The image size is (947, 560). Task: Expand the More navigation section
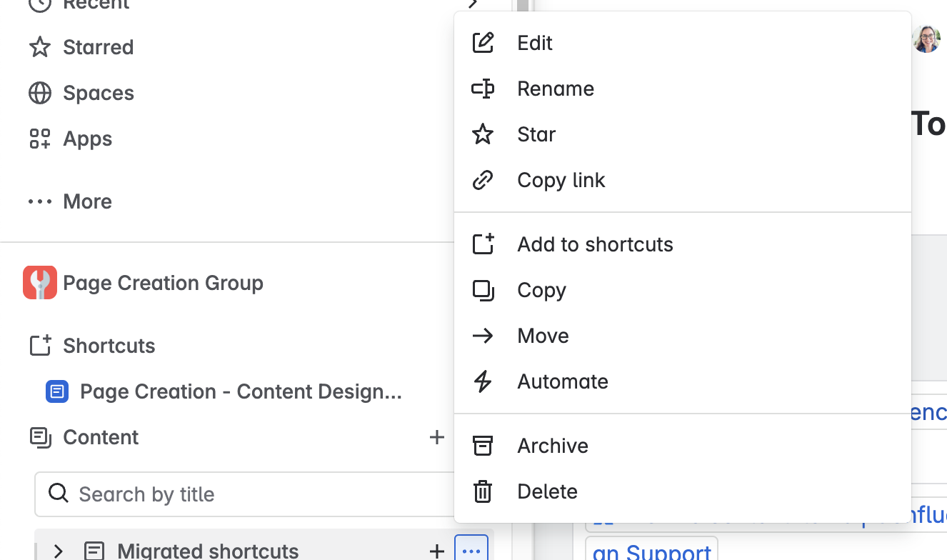coord(70,201)
